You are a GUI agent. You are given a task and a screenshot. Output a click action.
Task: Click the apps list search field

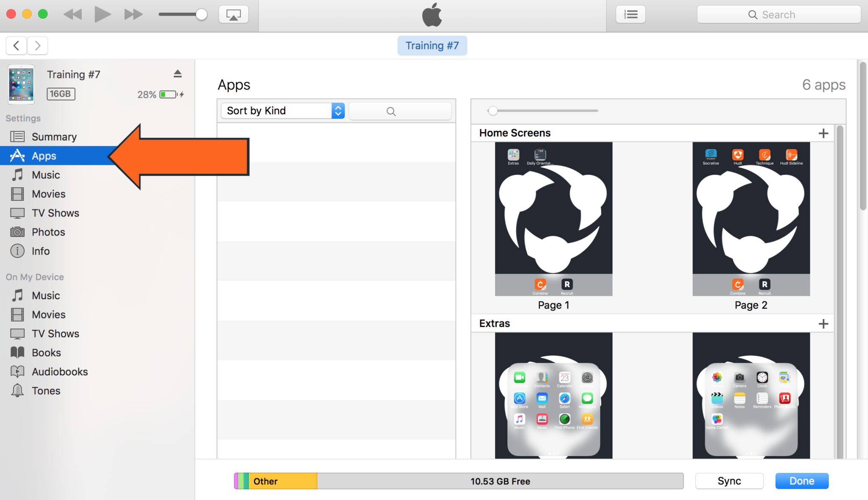tap(400, 111)
